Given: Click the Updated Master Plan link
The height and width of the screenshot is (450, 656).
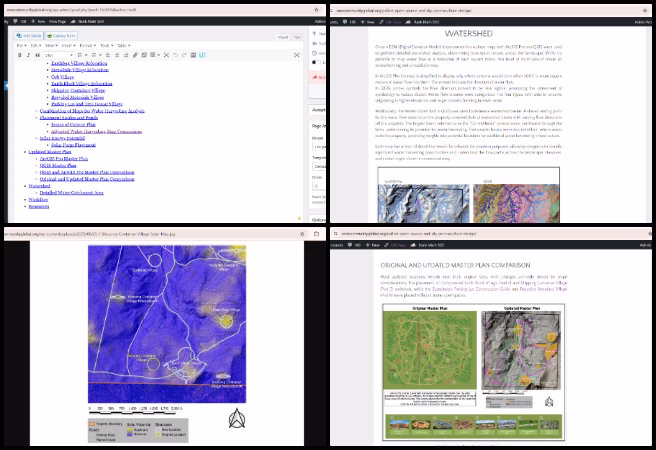Looking at the screenshot, I should click(x=50, y=152).
